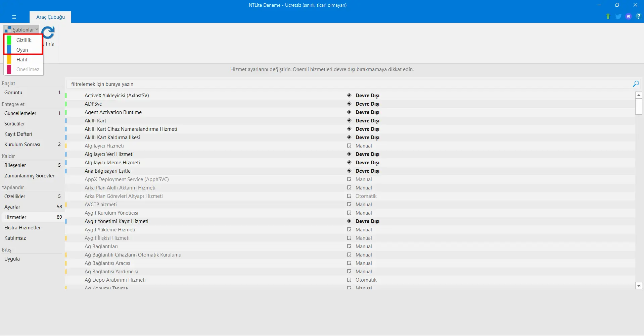Click the filter text input field
Screen dimensions: 644x336
pyautogui.click(x=349, y=84)
